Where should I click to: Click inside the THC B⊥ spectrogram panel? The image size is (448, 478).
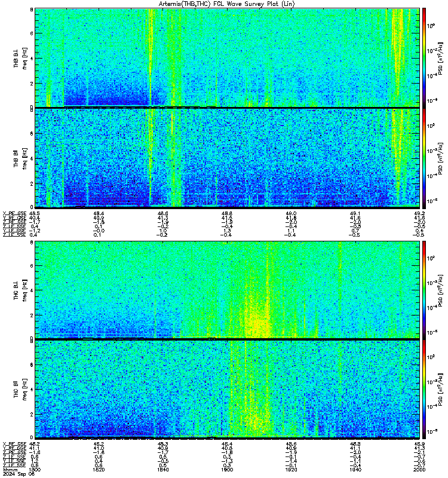(227, 289)
